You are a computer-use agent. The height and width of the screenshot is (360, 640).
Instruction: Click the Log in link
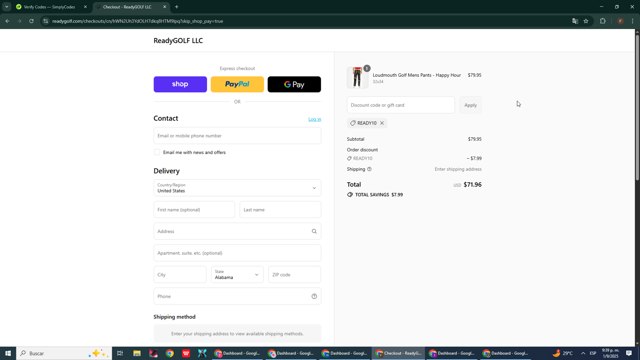(314, 119)
